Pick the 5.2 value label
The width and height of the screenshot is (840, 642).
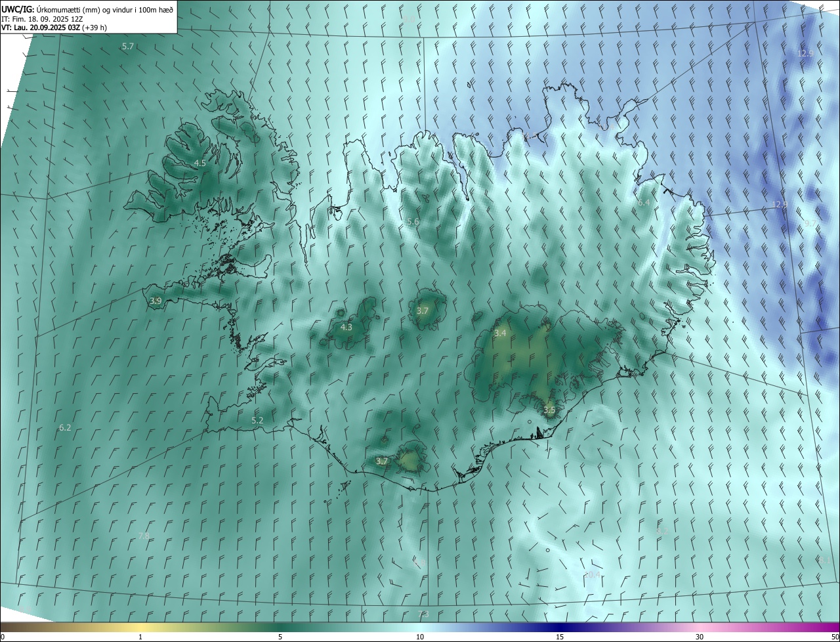coord(257,420)
